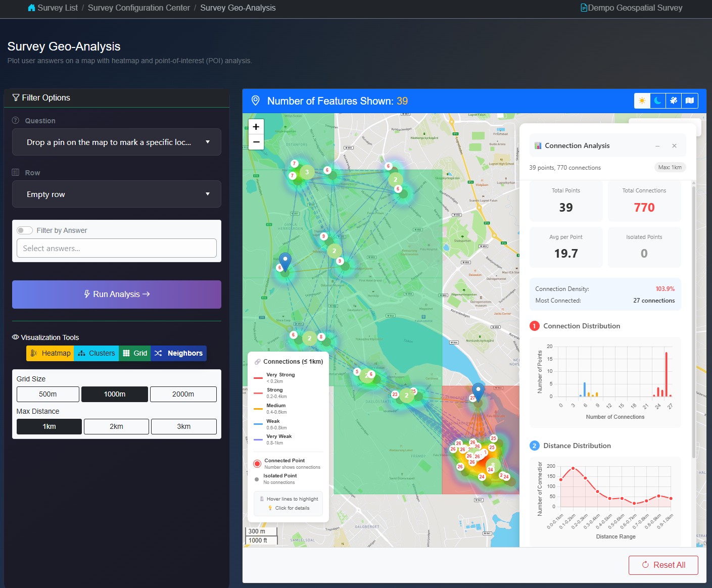
Task: Open the Question dropdown
Action: 117,142
